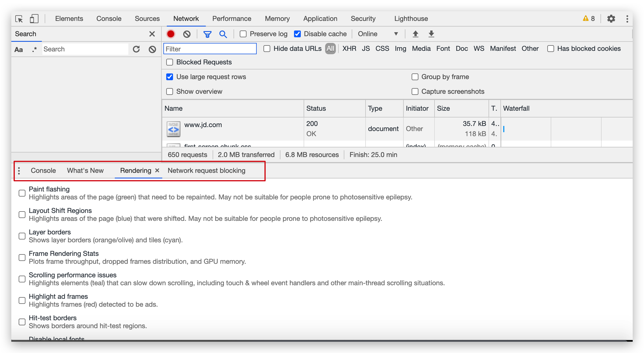This screenshot has height=353, width=644.
Task: Toggle the network filter funnel icon
Action: [x=207, y=34]
